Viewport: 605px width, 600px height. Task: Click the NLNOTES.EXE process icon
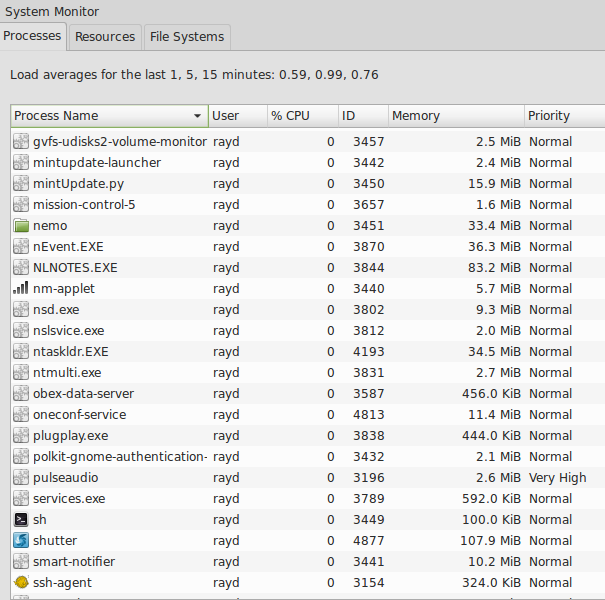point(21,267)
